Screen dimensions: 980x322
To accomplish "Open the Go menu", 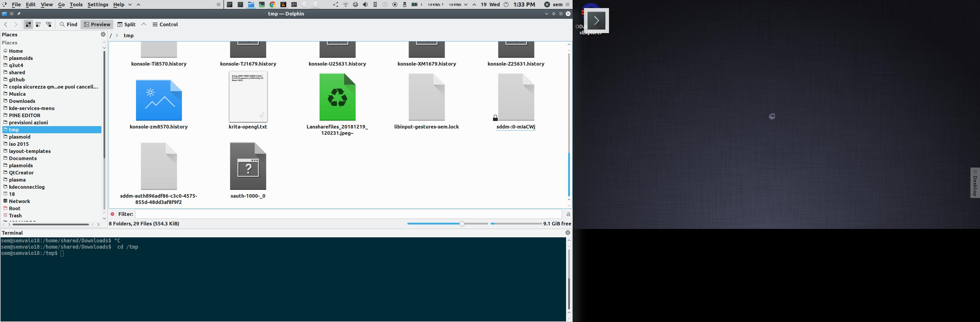I will click(61, 4).
